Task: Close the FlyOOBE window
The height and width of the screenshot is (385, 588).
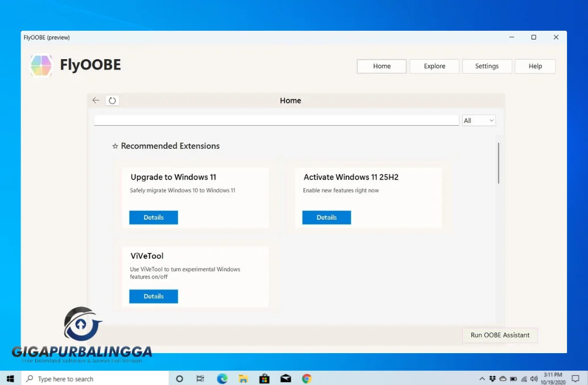Action: pos(556,37)
